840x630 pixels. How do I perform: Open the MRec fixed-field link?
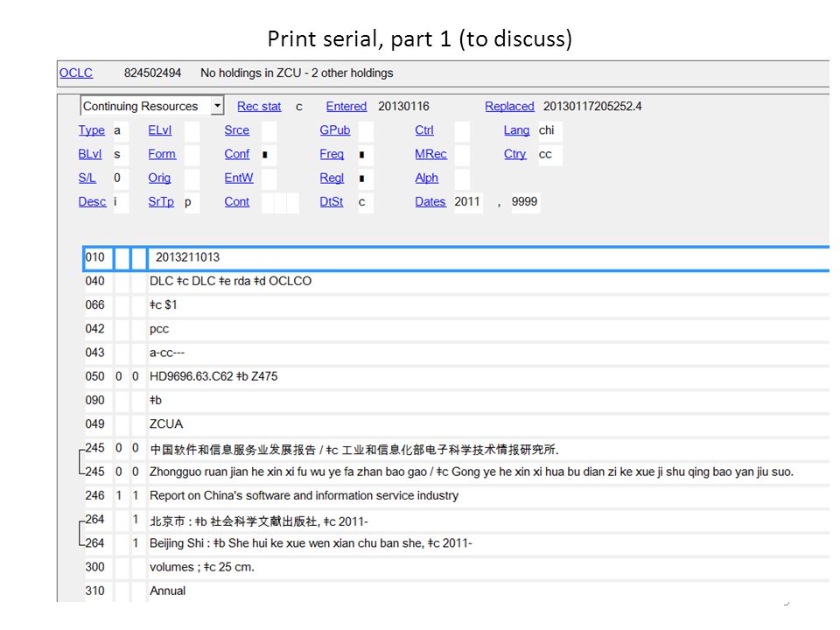tap(430, 154)
